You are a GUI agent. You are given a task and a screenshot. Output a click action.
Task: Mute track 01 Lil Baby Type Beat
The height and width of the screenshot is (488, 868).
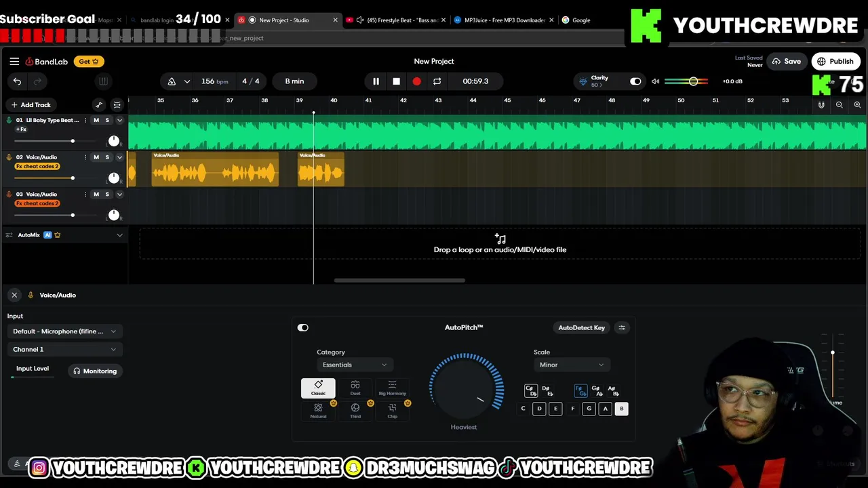pos(96,120)
